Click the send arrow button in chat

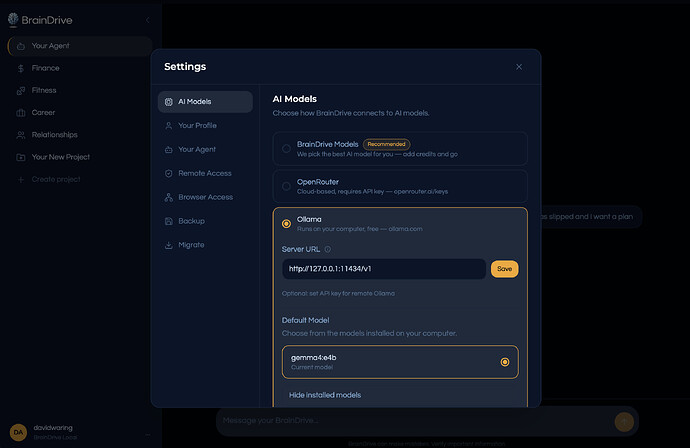pos(624,422)
